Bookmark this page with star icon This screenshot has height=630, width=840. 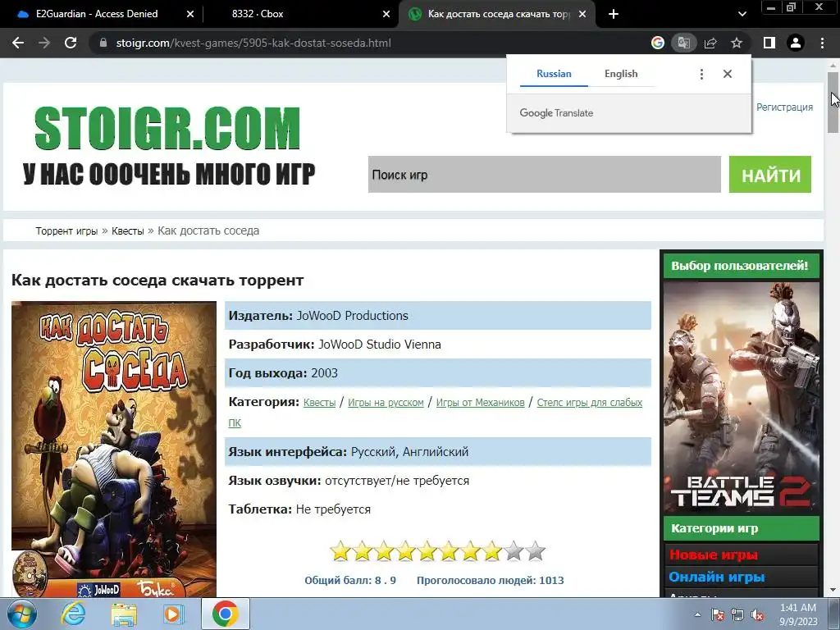point(737,43)
